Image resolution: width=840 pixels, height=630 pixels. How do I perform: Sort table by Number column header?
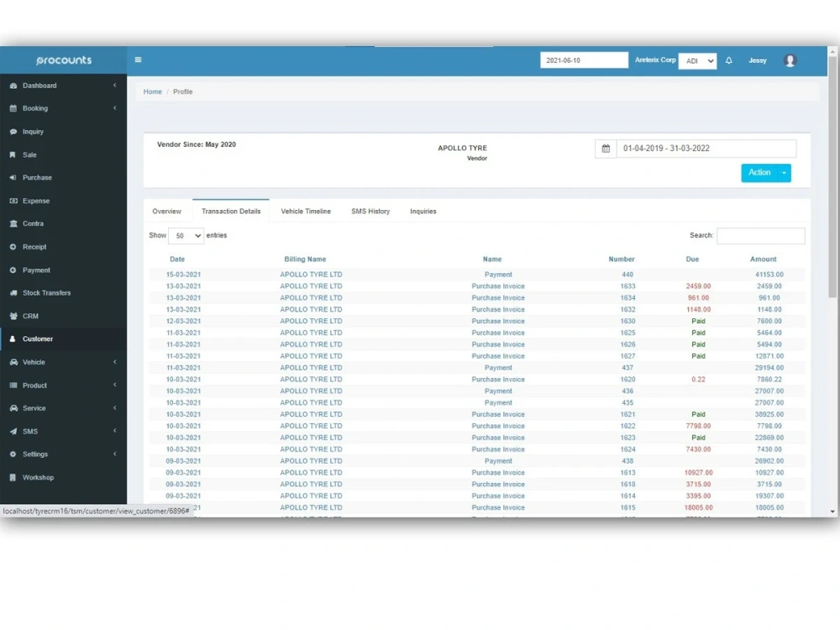(x=622, y=260)
